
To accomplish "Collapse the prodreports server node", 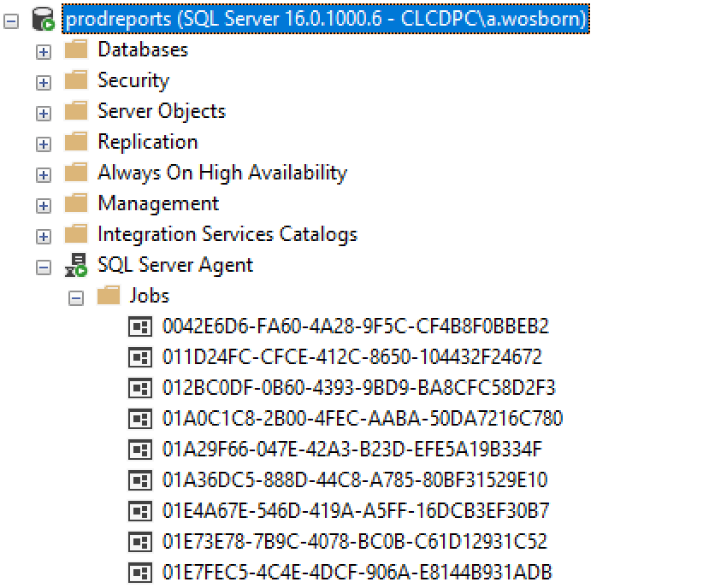I will (12, 20).
